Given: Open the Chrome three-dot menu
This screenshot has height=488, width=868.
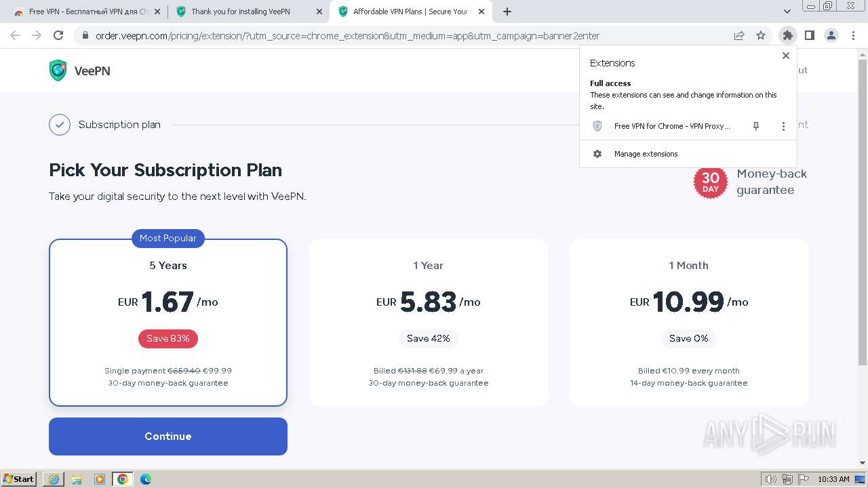Looking at the screenshot, I should coord(853,35).
